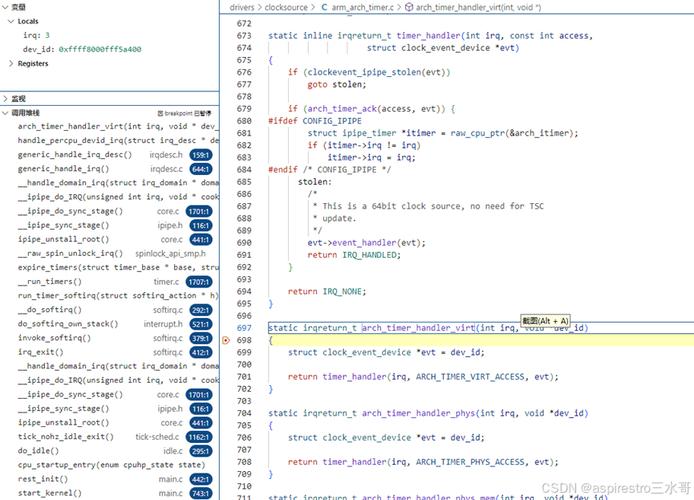The image size is (694, 500).
Task: Select cpu_startup_entry stack frame
Action: click(111, 465)
